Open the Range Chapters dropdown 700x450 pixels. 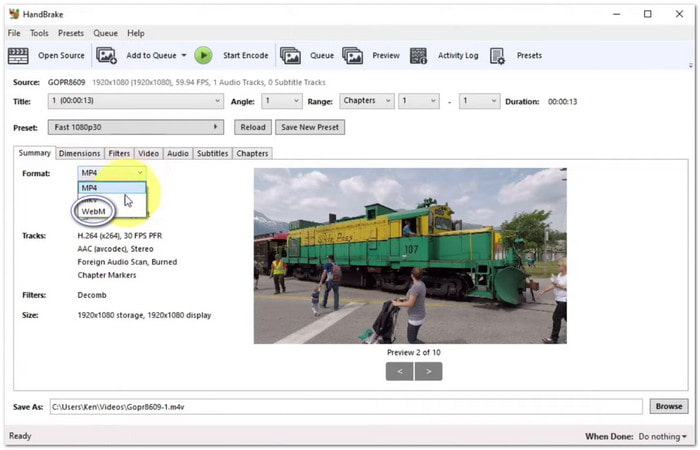click(367, 101)
